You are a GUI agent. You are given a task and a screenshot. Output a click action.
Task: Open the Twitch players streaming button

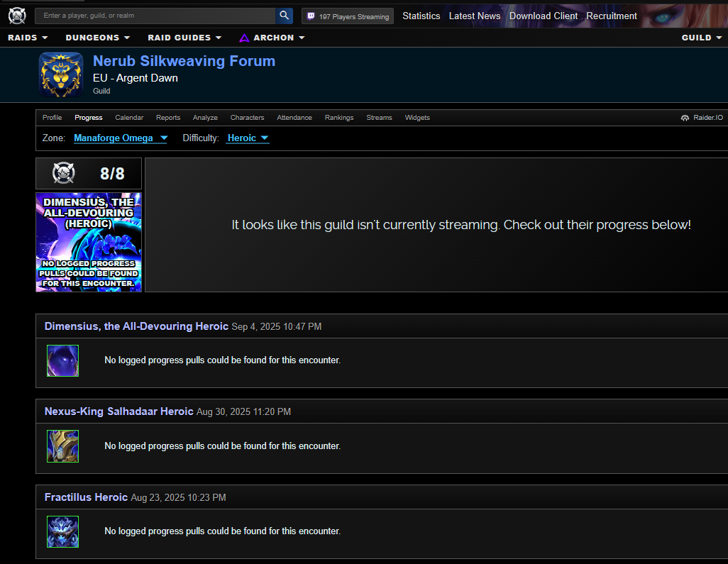[x=348, y=16]
